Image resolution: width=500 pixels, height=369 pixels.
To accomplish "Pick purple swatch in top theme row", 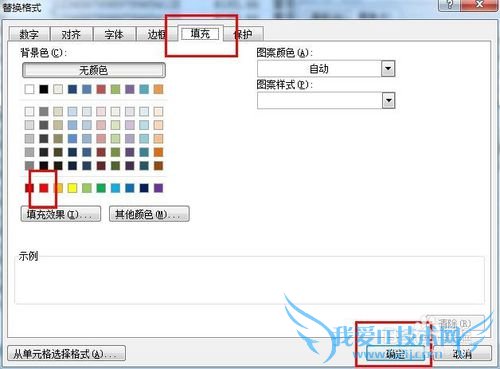I will tap(130, 89).
